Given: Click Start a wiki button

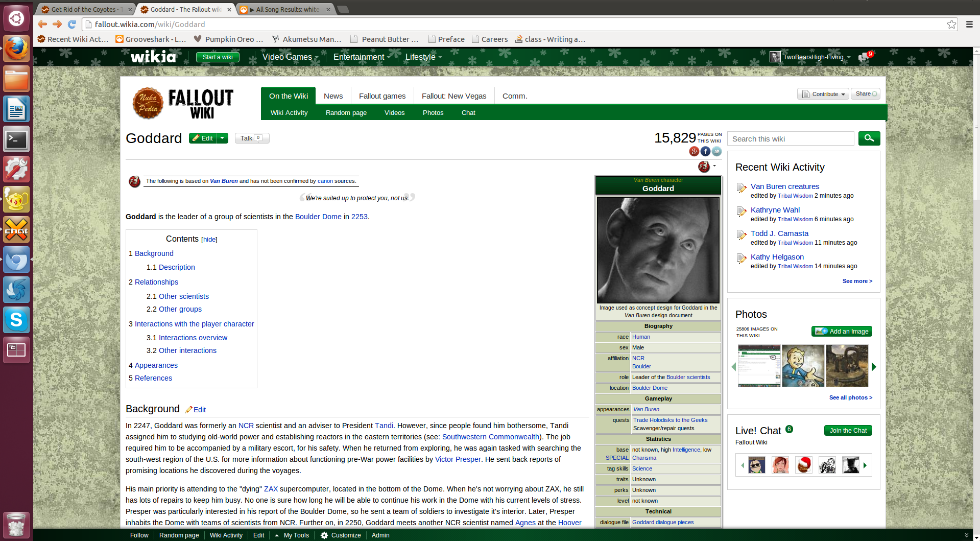Looking at the screenshot, I should pos(218,57).
